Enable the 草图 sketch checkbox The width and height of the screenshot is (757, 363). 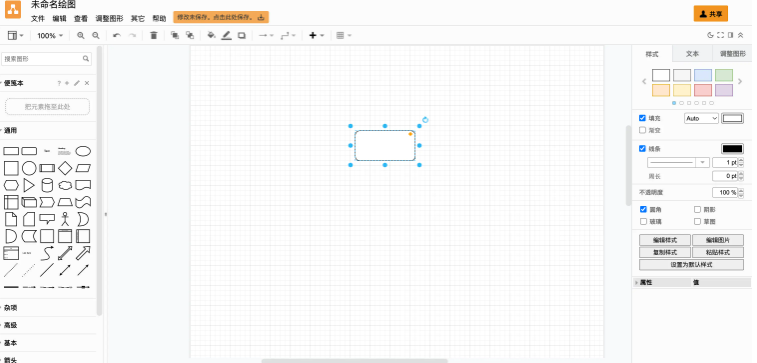[x=697, y=222]
